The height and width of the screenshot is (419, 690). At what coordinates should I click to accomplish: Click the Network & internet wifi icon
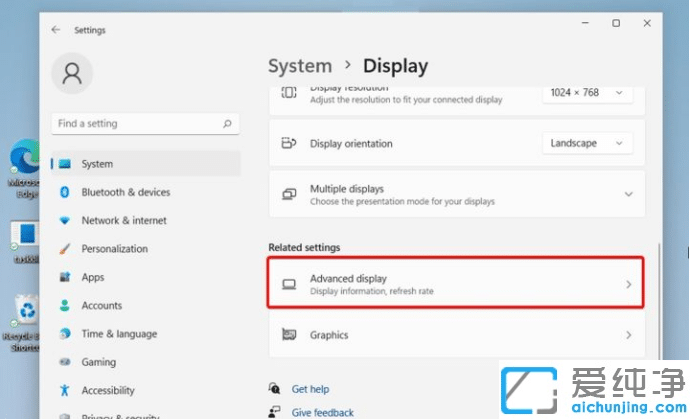point(65,220)
